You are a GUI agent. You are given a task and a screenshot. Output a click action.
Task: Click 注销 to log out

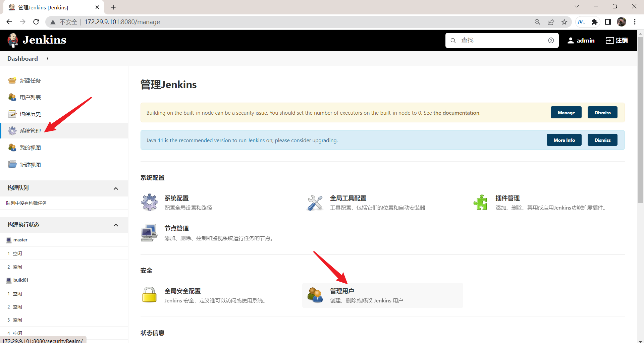click(616, 40)
